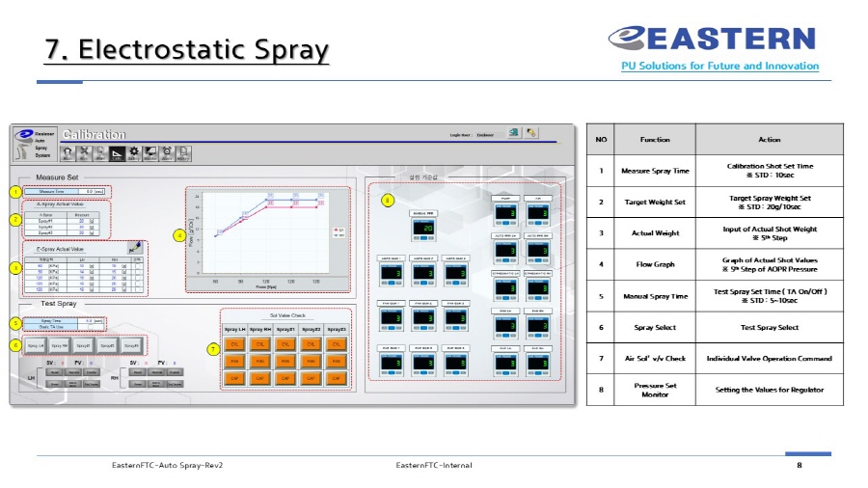Click the RH series entry in graph legend
Viewport: 868px width, 488px height.
click(x=339, y=235)
